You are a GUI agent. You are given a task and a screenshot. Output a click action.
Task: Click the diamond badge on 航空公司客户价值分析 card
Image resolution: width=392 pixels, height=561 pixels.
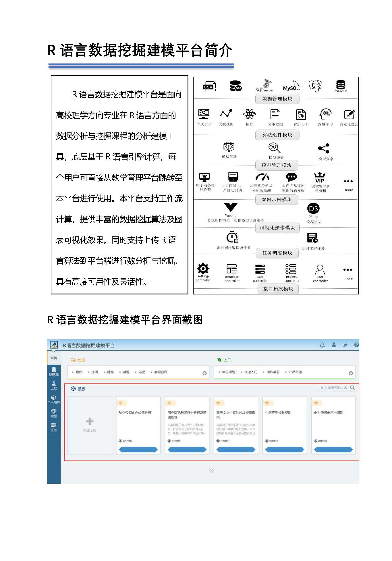121,403
